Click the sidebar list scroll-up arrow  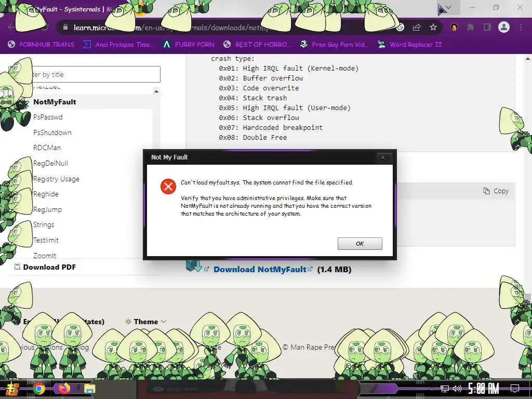coord(156,91)
